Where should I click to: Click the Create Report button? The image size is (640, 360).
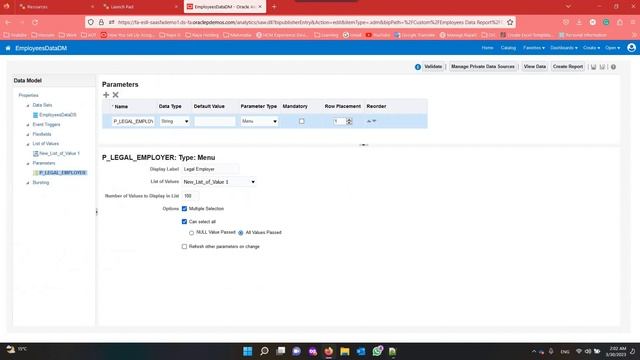[x=568, y=67]
